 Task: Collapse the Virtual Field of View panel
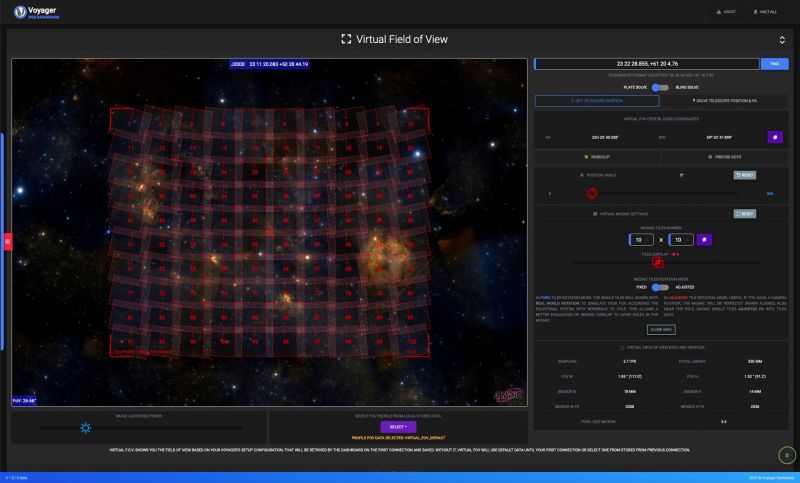781,39
